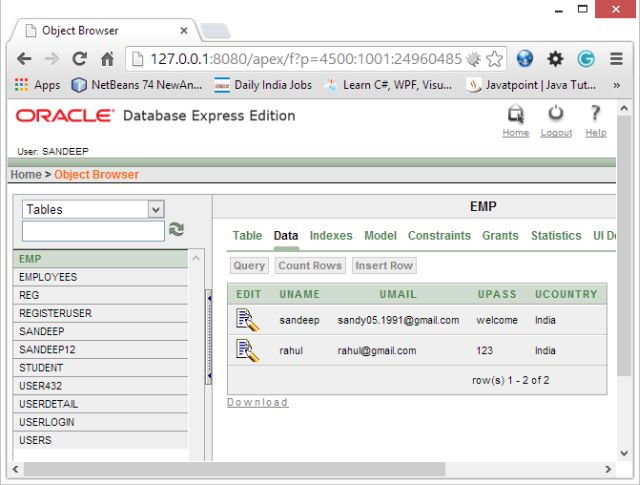This screenshot has width=640, height=485.
Task: Sort by the UPASS column header
Action: click(x=497, y=294)
